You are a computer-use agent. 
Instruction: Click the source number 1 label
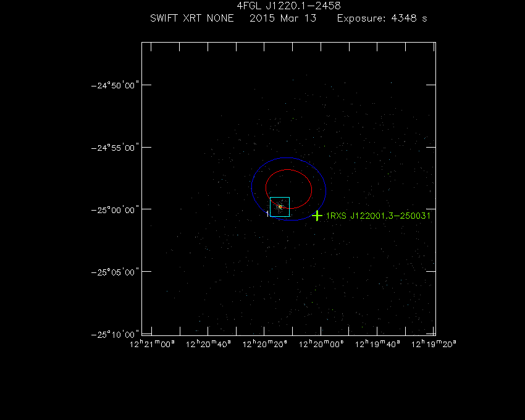coord(267,214)
